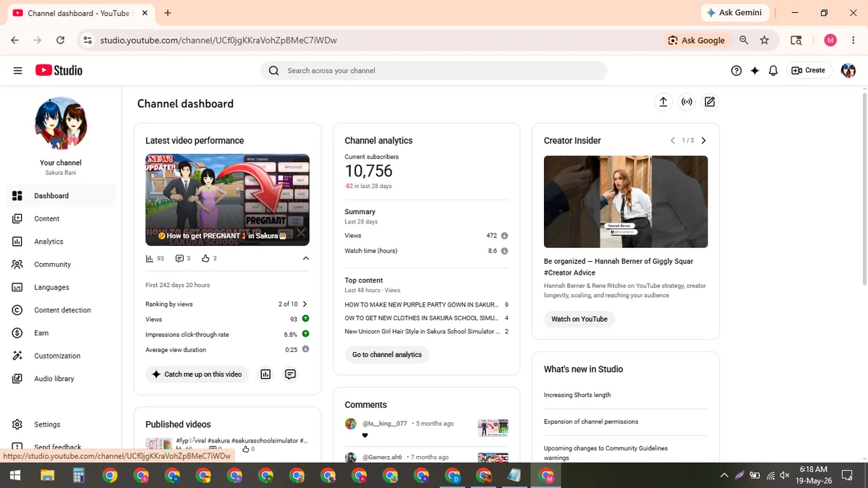Screen dimensions: 868x488
Task: Click the Ask Google button in address bar
Action: (x=696, y=40)
